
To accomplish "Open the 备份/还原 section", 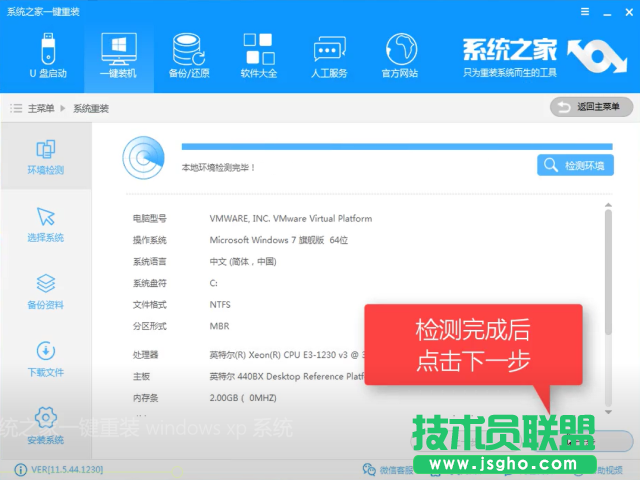I will click(x=189, y=55).
